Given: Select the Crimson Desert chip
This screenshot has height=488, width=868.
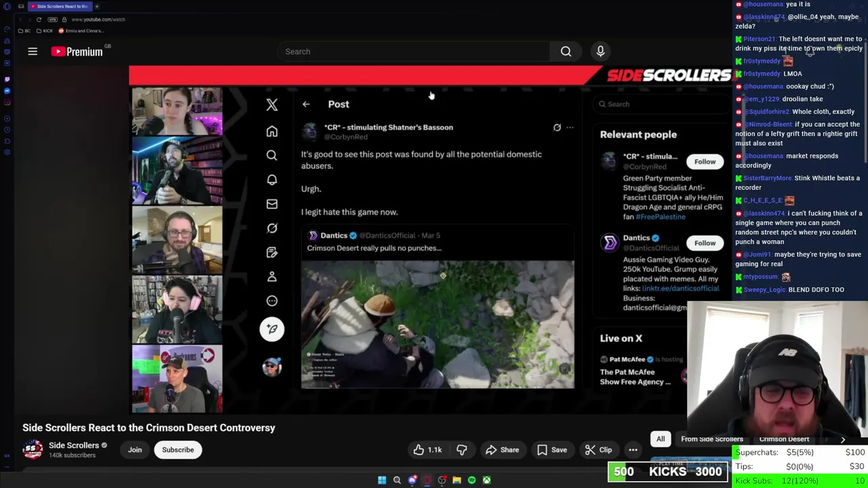Looking at the screenshot, I should click(x=784, y=439).
